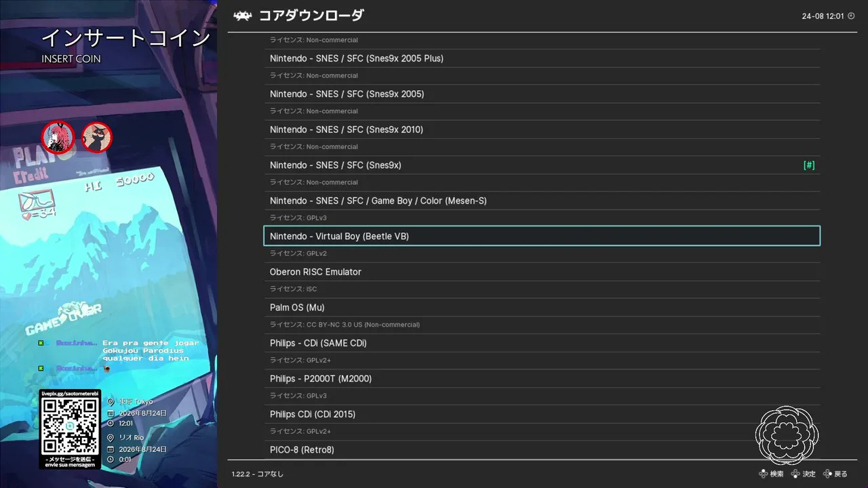Click the 0:01 Rio time text
Image resolution: width=868 pixels, height=488 pixels.
coord(125,460)
